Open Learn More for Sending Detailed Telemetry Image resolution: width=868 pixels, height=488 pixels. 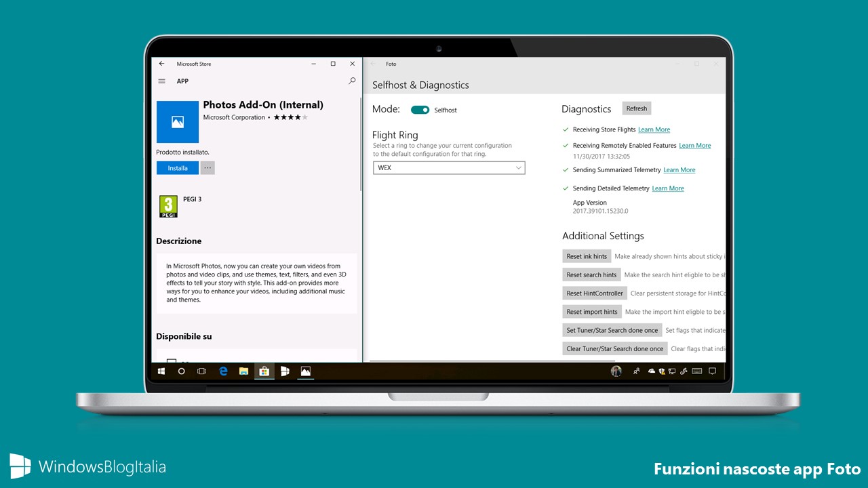pos(668,188)
